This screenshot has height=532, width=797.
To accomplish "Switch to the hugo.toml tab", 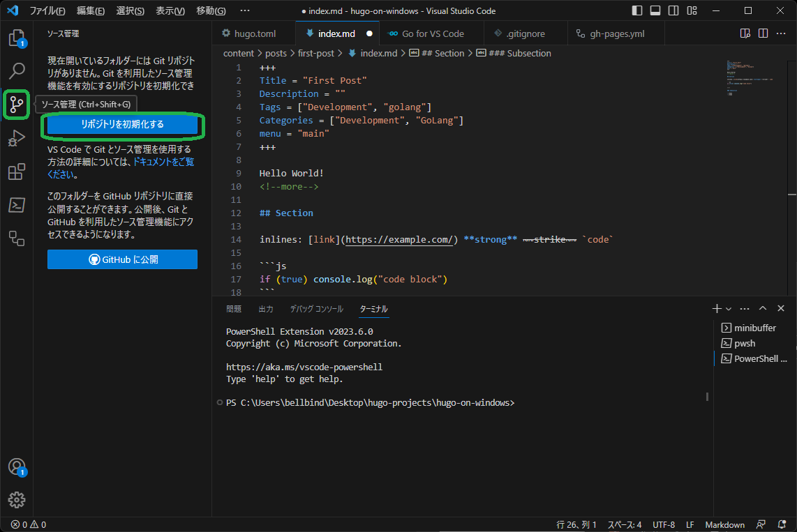I will click(253, 33).
